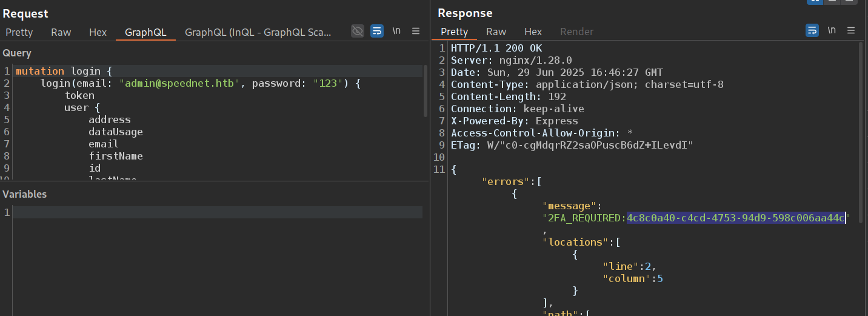Image resolution: width=868 pixels, height=316 pixels.
Task: Open the Request panel hamburger menu
Action: (416, 31)
